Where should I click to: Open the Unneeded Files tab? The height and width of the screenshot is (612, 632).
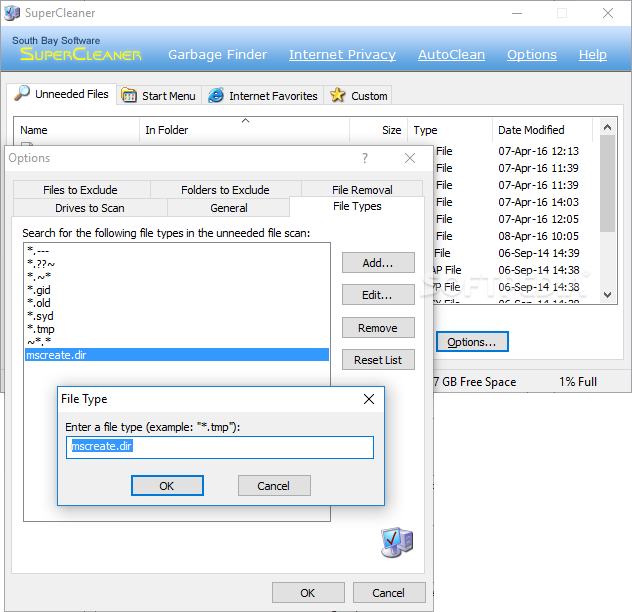(62, 94)
